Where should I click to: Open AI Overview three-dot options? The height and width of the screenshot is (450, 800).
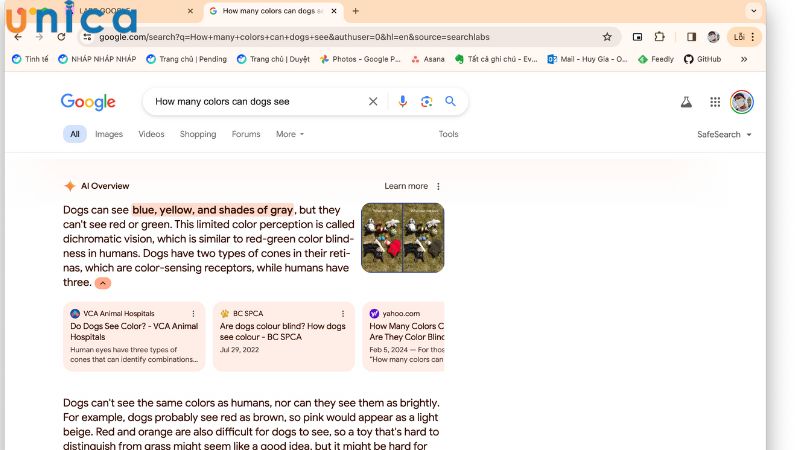point(438,186)
